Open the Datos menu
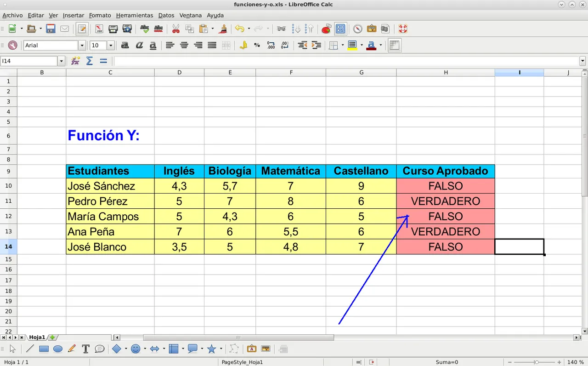 point(166,15)
